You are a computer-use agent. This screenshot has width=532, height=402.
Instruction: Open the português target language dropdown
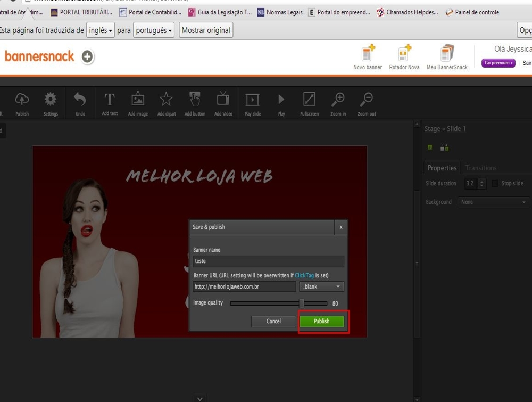(x=154, y=30)
